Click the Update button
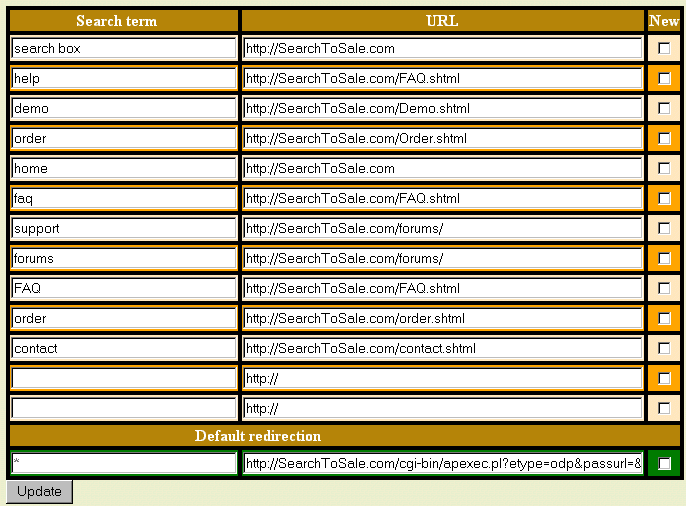686x506 pixels. pos(39,491)
